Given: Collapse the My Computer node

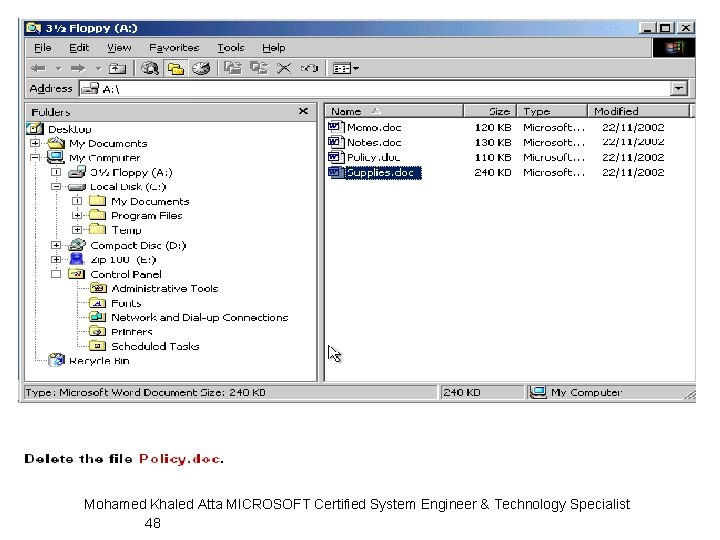Looking at the screenshot, I should point(35,158).
